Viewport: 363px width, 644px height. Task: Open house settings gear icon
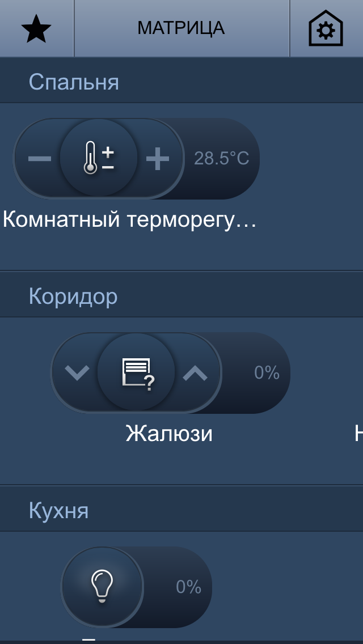point(326,28)
